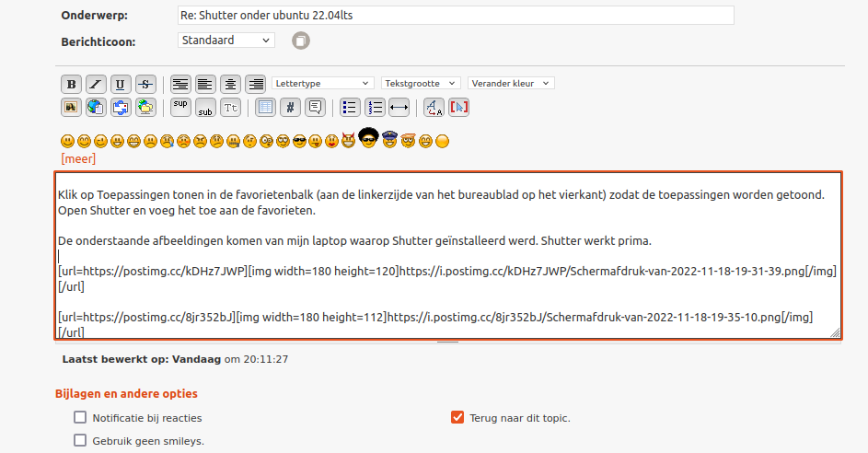Insert a hyperlink with globe icon

96,108
